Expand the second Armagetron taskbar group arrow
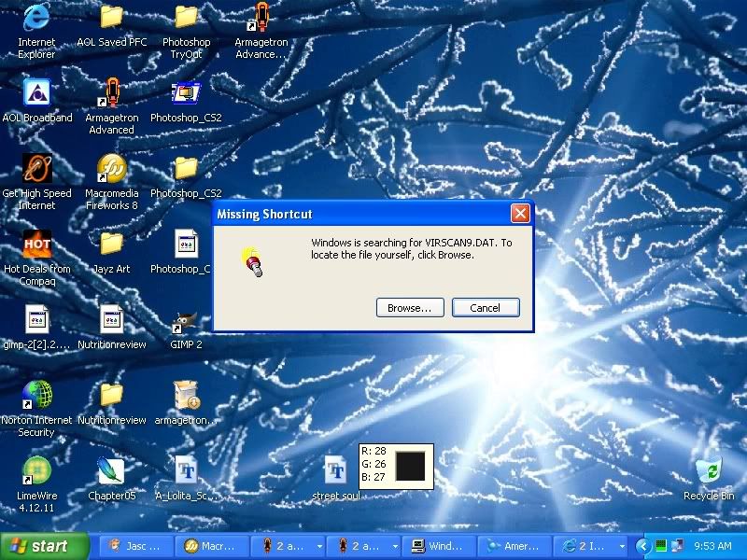The height and width of the screenshot is (560, 747). pyautogui.click(x=395, y=546)
